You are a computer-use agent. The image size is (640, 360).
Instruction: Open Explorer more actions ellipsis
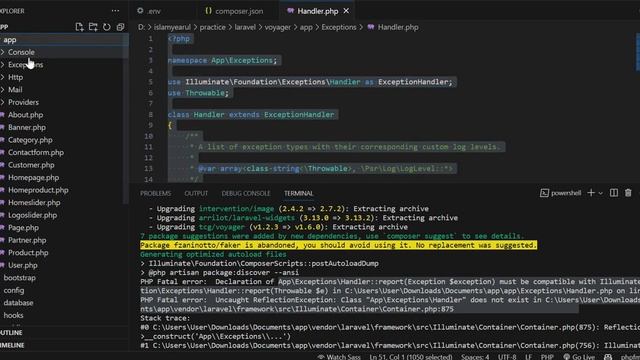(116, 11)
